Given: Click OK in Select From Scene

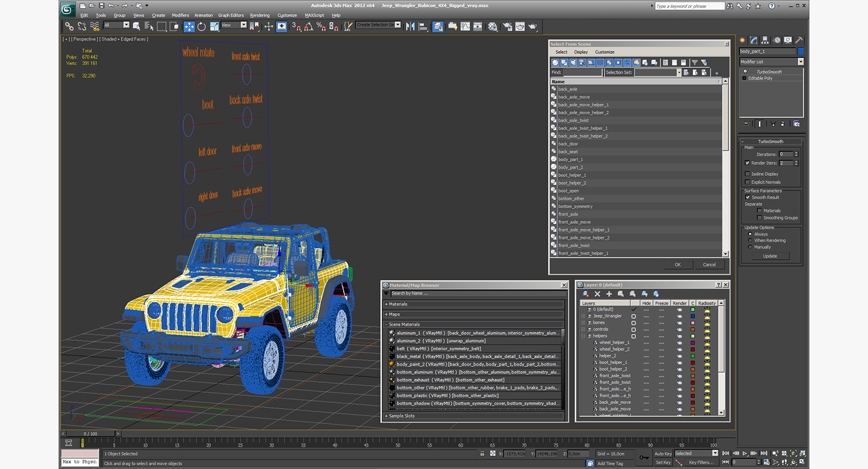Looking at the screenshot, I should (677, 264).
